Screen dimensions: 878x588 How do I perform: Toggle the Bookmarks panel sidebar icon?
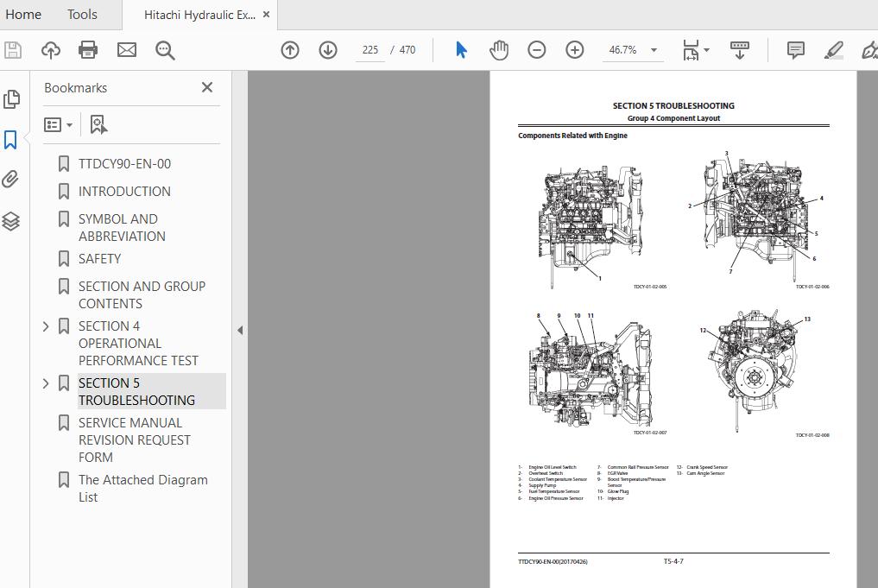pos(11,140)
